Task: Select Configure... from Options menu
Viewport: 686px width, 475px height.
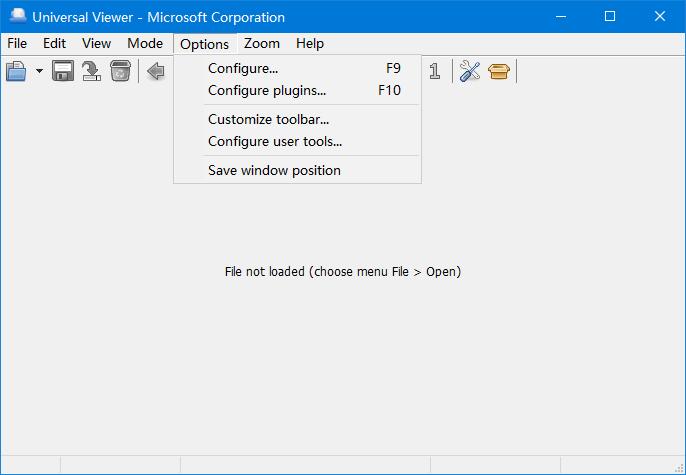Action: (x=298, y=68)
